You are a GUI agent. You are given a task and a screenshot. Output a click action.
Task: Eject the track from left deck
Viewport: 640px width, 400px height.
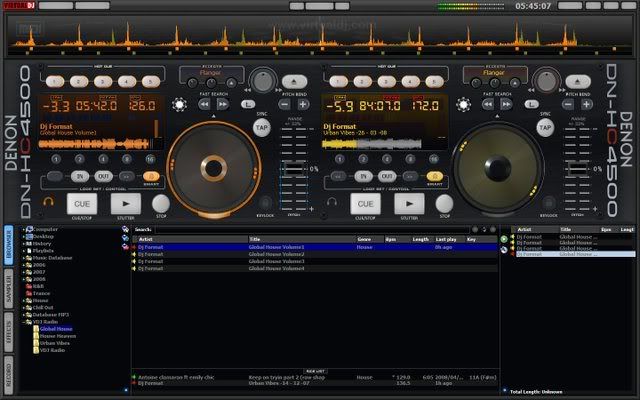[294, 82]
